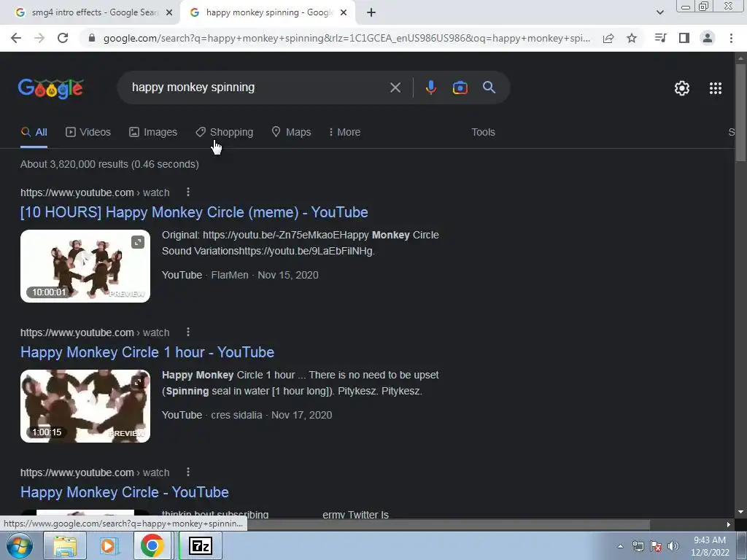Open Windows Explorer from taskbar
Image resolution: width=747 pixels, height=560 pixels.
coord(64,545)
